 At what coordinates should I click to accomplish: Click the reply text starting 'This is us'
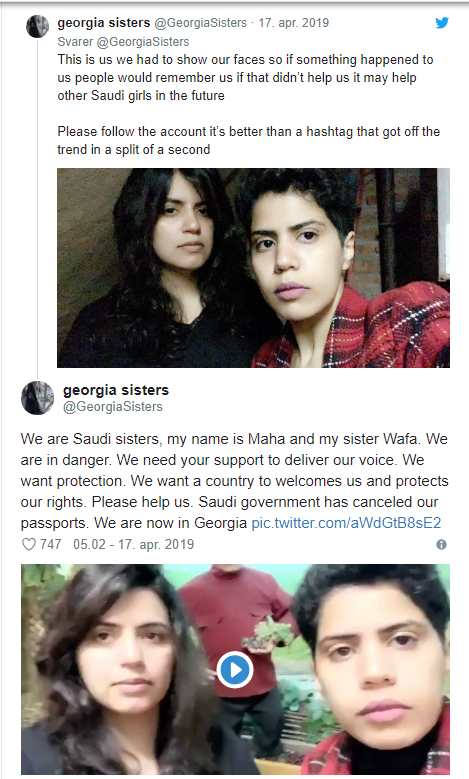[245, 78]
